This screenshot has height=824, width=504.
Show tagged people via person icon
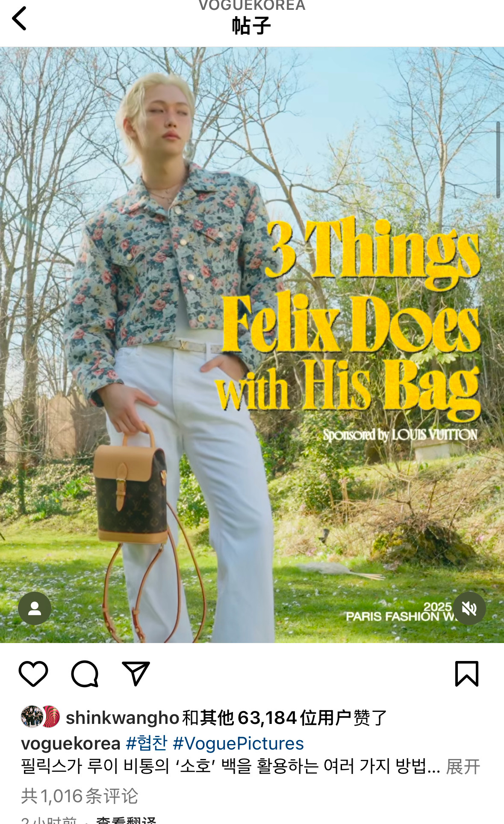(35, 608)
